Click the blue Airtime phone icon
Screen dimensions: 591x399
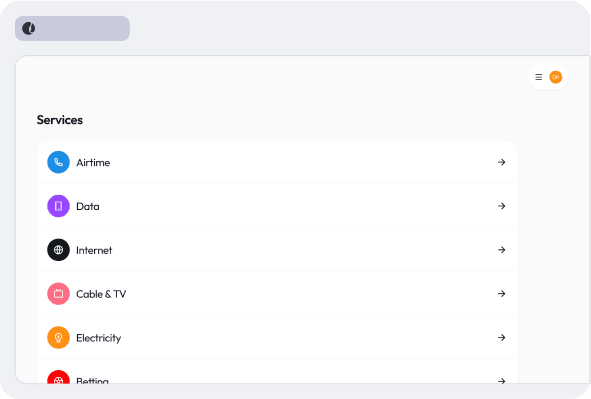coord(58,162)
